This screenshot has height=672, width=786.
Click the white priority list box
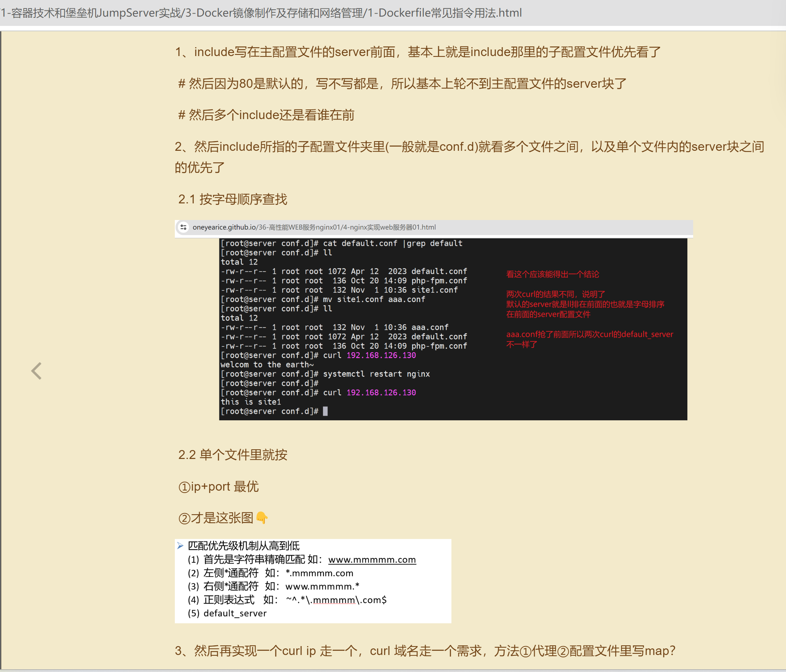click(313, 580)
